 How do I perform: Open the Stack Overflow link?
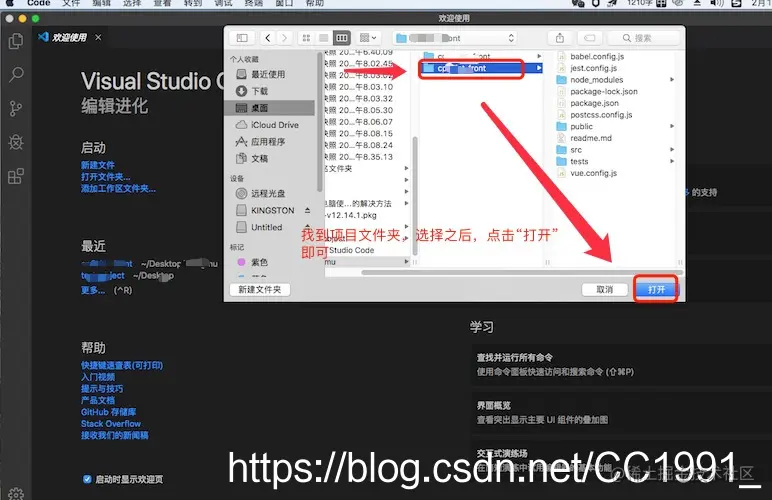point(111,424)
